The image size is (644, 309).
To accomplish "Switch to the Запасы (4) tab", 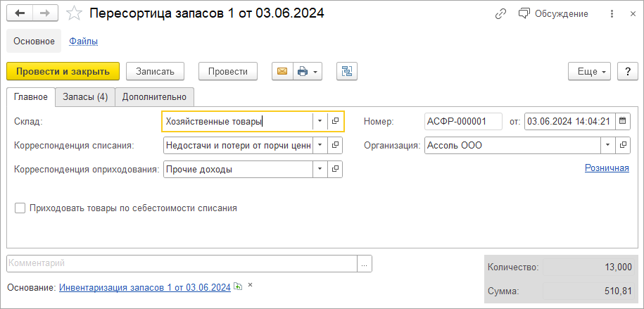I will click(84, 97).
